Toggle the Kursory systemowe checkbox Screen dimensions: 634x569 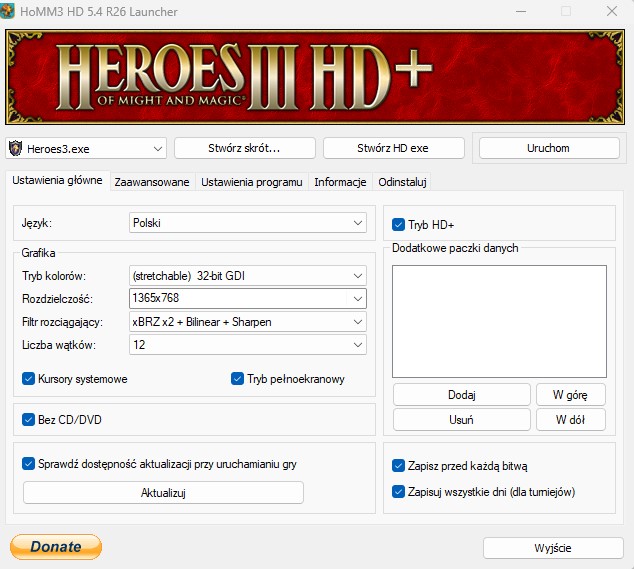click(28, 379)
